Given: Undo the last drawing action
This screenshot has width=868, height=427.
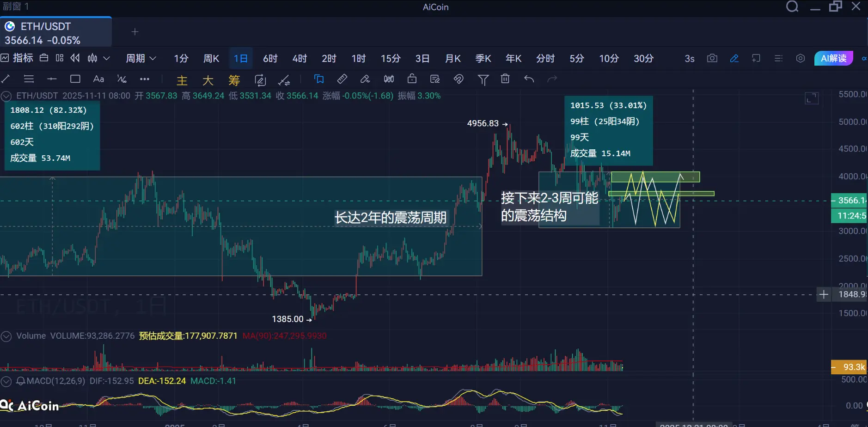Looking at the screenshot, I should click(529, 79).
